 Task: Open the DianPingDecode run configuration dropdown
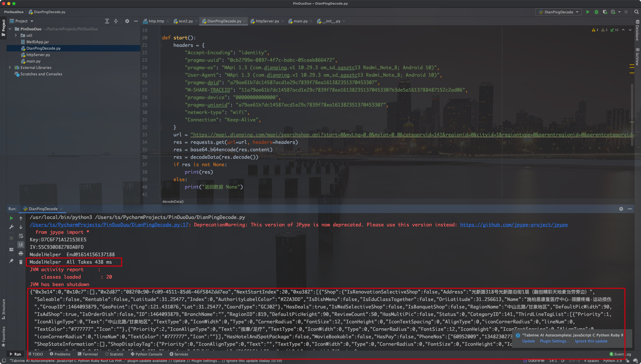558,12
